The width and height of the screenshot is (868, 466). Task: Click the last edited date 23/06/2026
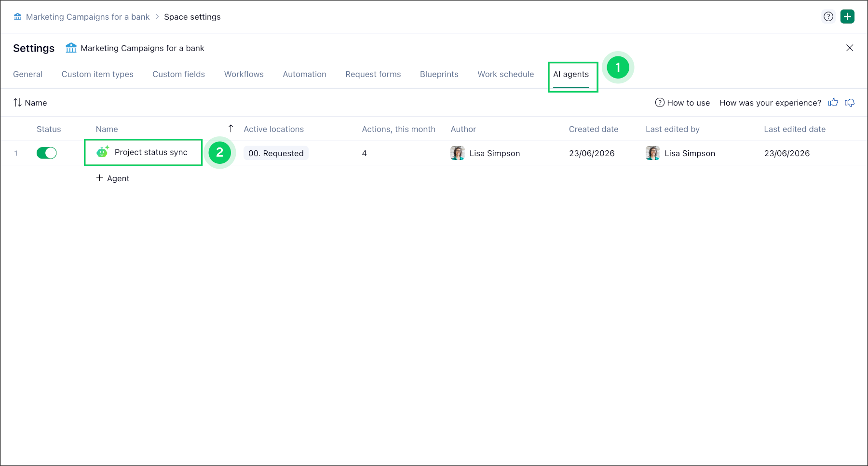(787, 153)
